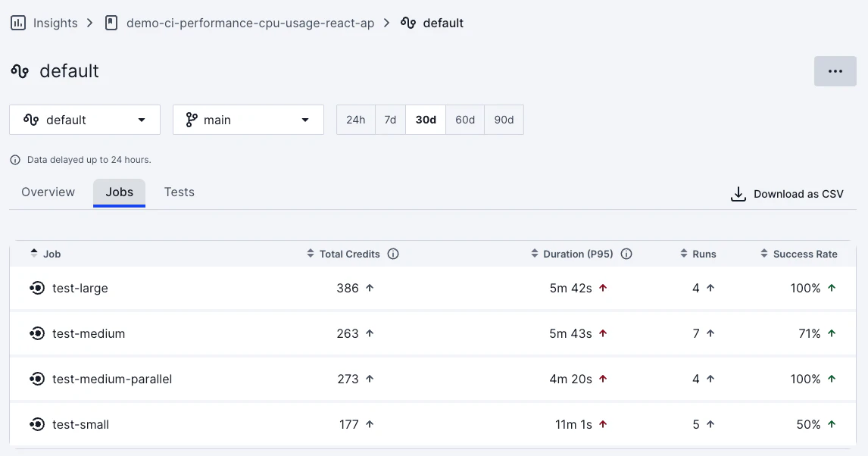Image resolution: width=868 pixels, height=456 pixels.
Task: Open the main branch dropdown
Action: tap(248, 120)
